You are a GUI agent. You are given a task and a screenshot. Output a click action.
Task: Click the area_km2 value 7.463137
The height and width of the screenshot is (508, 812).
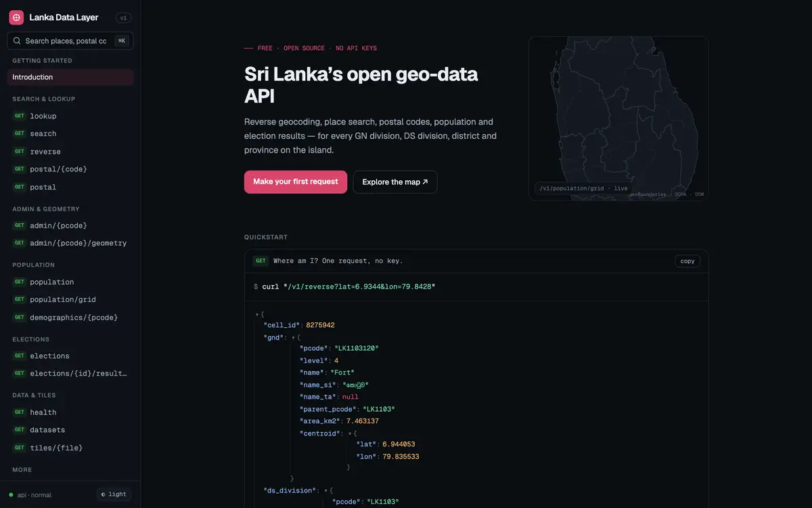click(x=363, y=421)
